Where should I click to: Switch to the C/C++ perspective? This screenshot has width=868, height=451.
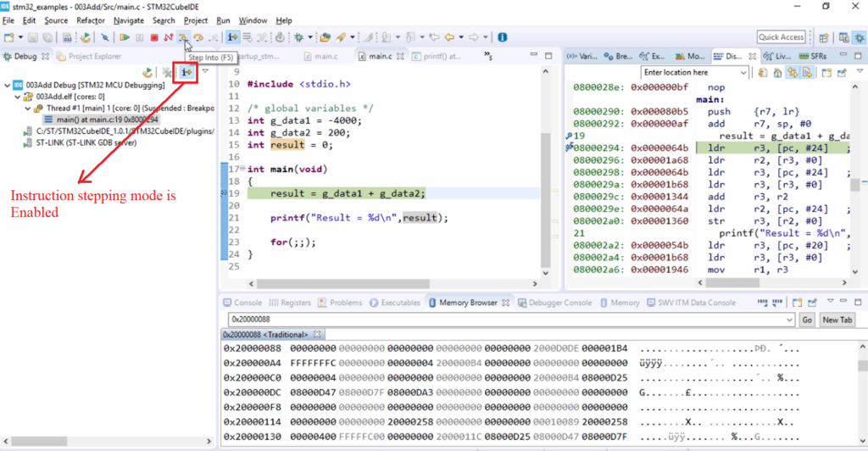coord(843,37)
